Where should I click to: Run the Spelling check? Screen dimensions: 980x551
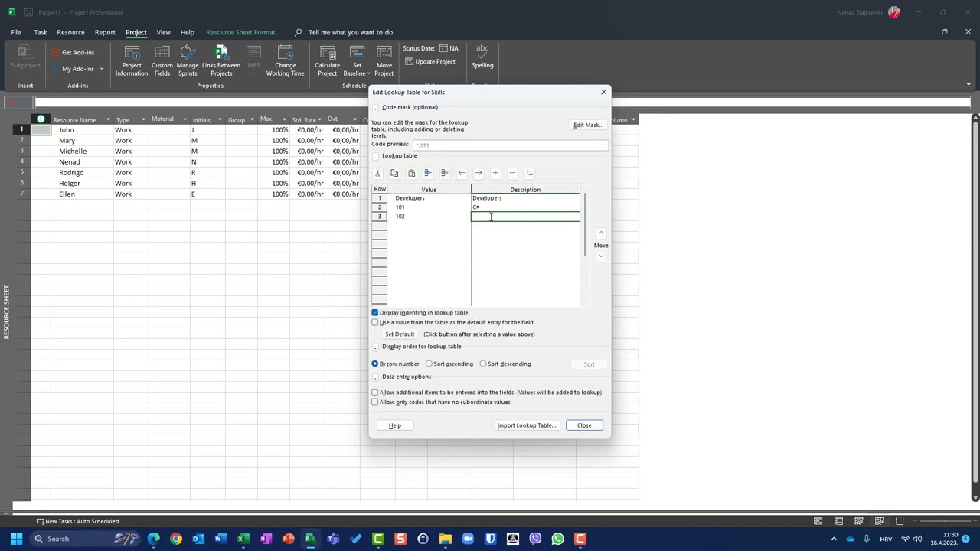(x=482, y=57)
